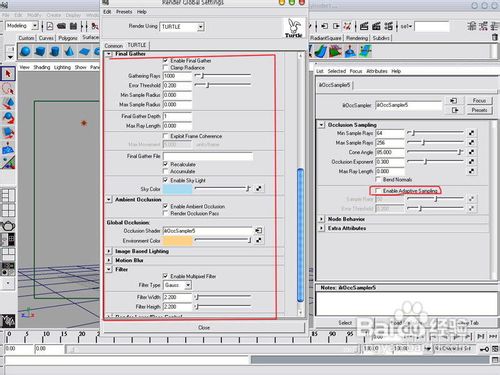Enable Adaptive Sampling checkbox
Image resolution: width=500 pixels, height=375 pixels.
(378, 191)
